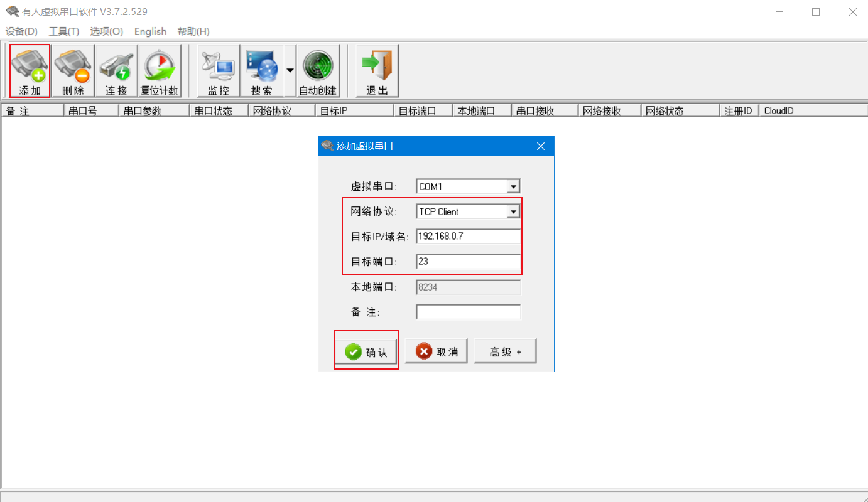Expand advanced options with 高级 + button
Viewport: 868px width, 502px height.
click(x=505, y=352)
